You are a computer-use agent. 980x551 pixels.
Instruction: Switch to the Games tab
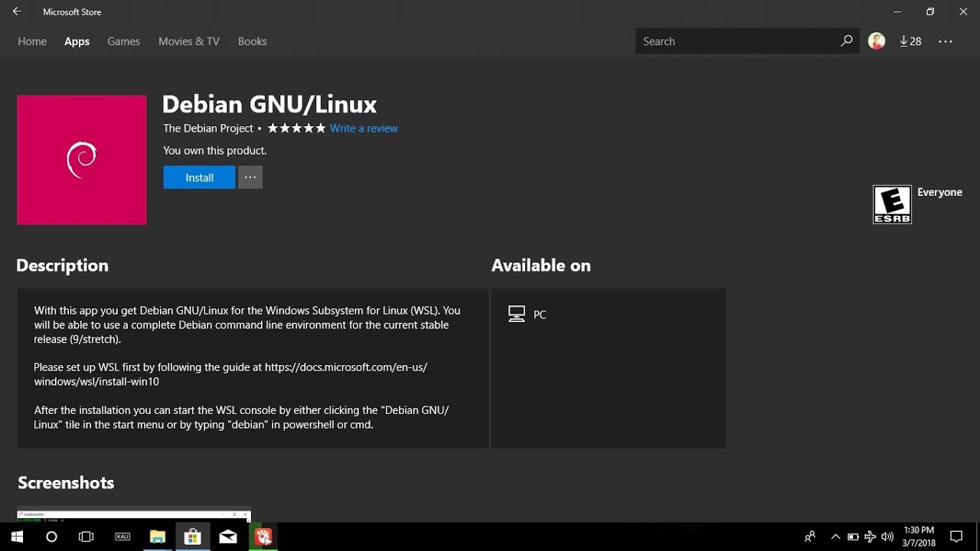(123, 41)
